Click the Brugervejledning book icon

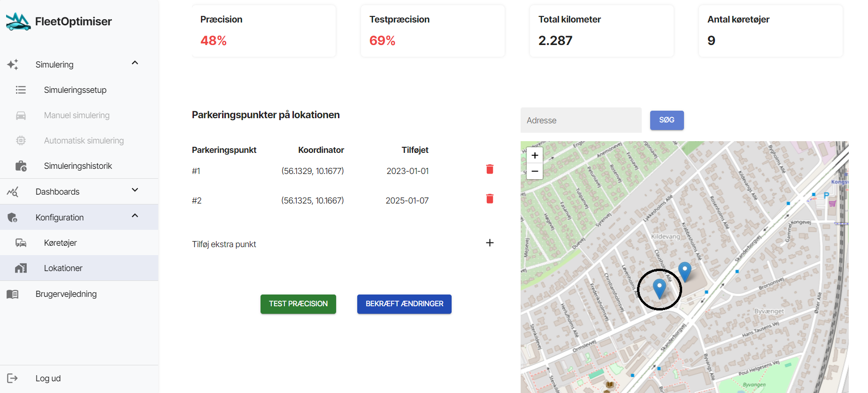13,294
